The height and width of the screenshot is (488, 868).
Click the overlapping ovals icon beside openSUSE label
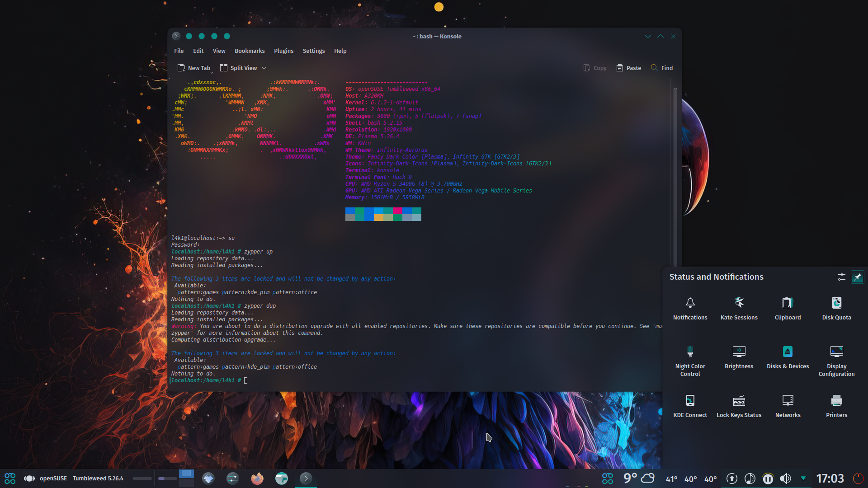[29, 479]
